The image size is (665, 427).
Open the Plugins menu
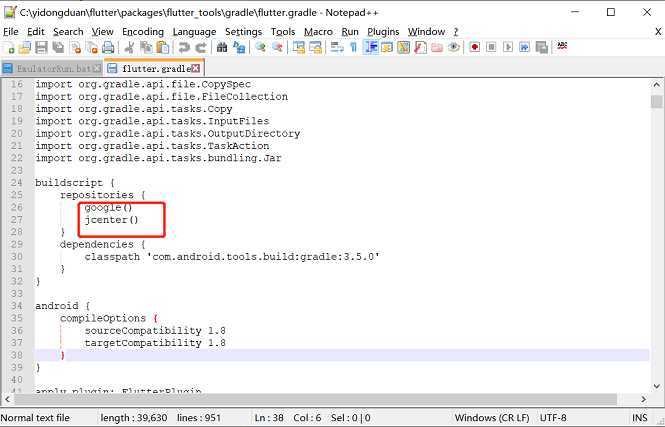coord(383,32)
